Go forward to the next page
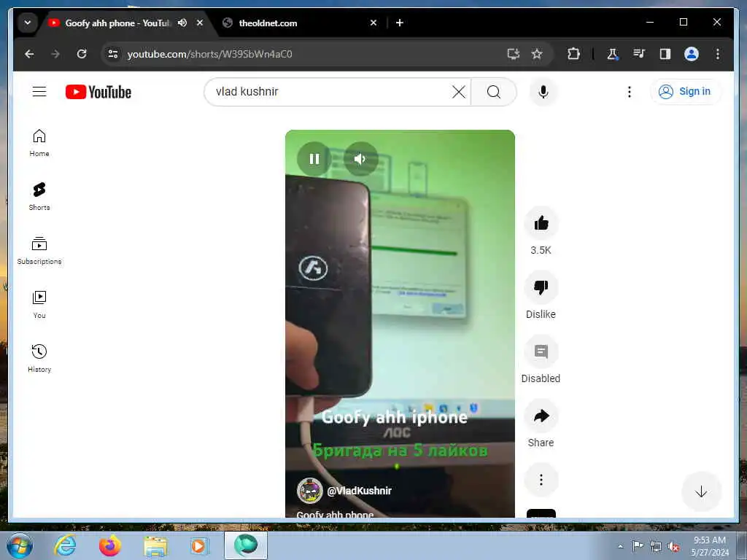Screen dimensions: 747x560 click(x=55, y=54)
